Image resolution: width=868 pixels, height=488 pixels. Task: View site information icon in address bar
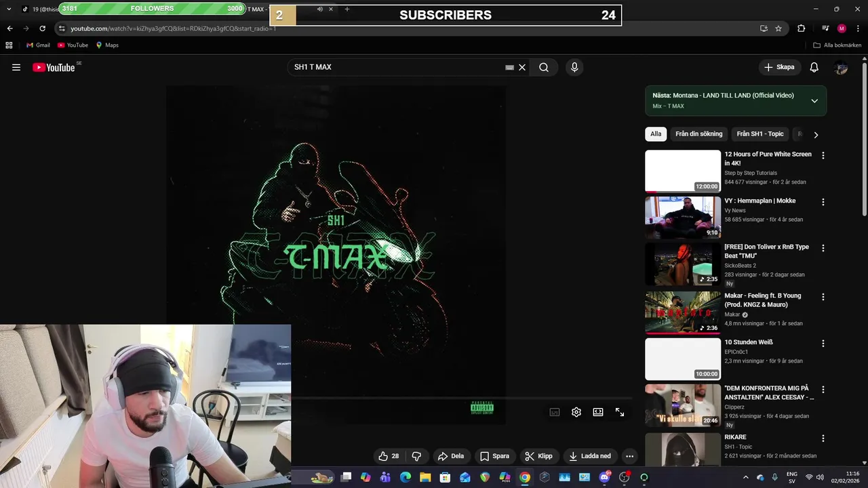coord(62,28)
